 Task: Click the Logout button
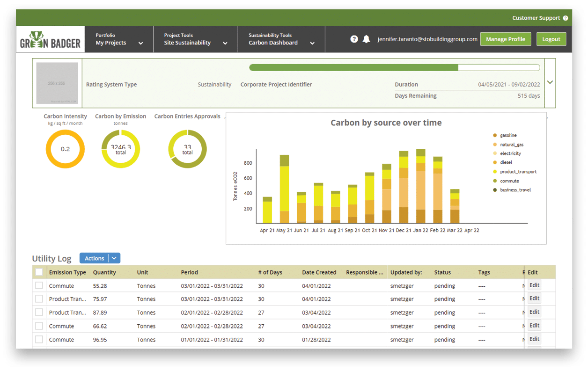(551, 39)
